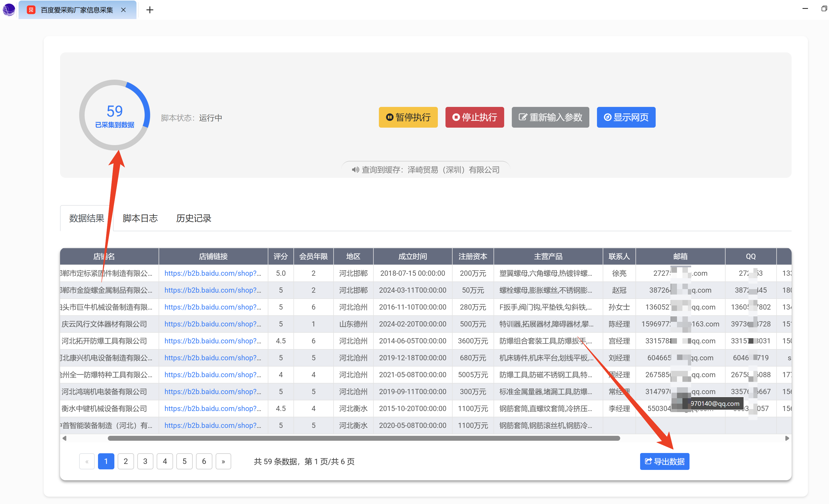
Task: Click the 成立时间 column header
Action: 412,257
